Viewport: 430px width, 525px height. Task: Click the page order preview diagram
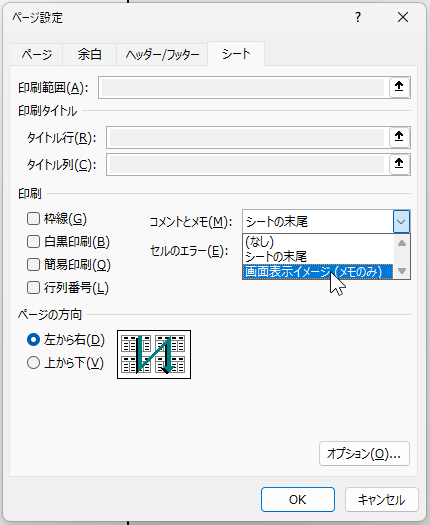pyautogui.click(x=154, y=355)
